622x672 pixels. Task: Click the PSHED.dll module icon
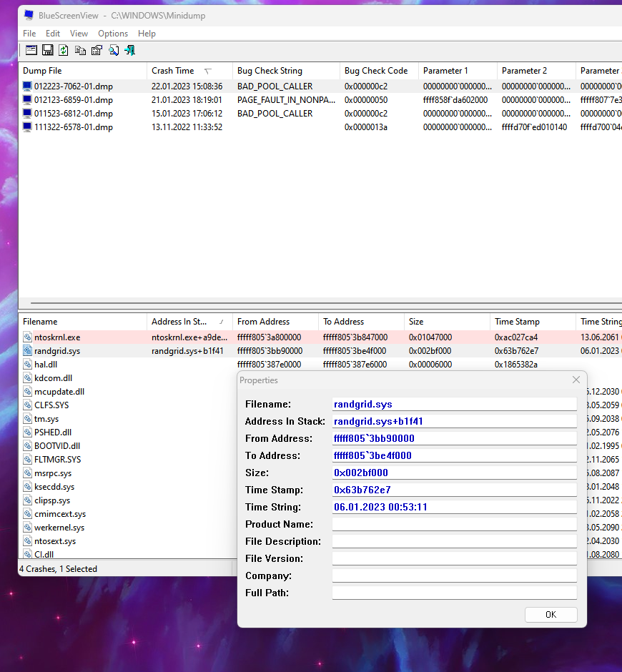pos(27,432)
